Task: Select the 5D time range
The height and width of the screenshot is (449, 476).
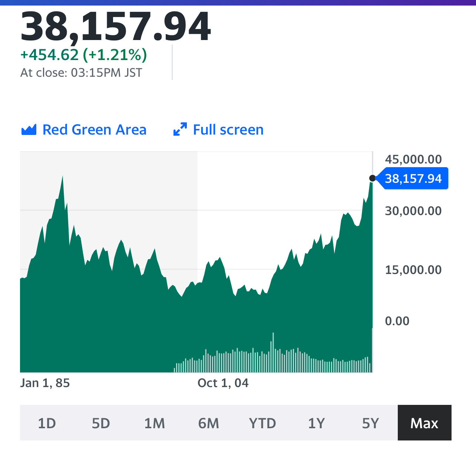Action: pyautogui.click(x=101, y=423)
